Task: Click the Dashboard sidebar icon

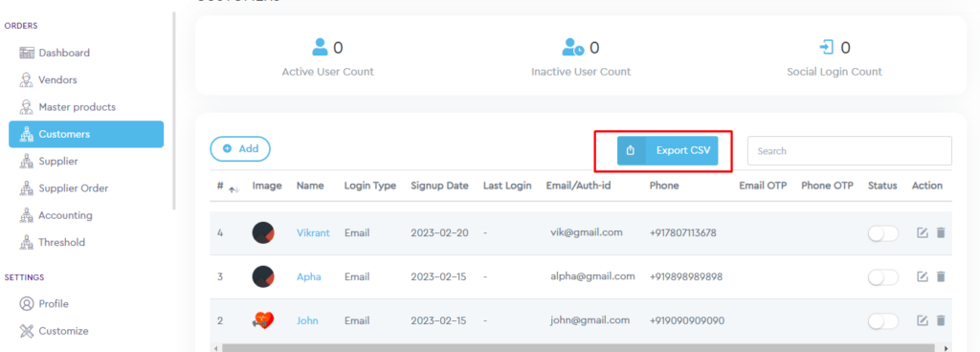Action: pyautogui.click(x=26, y=53)
